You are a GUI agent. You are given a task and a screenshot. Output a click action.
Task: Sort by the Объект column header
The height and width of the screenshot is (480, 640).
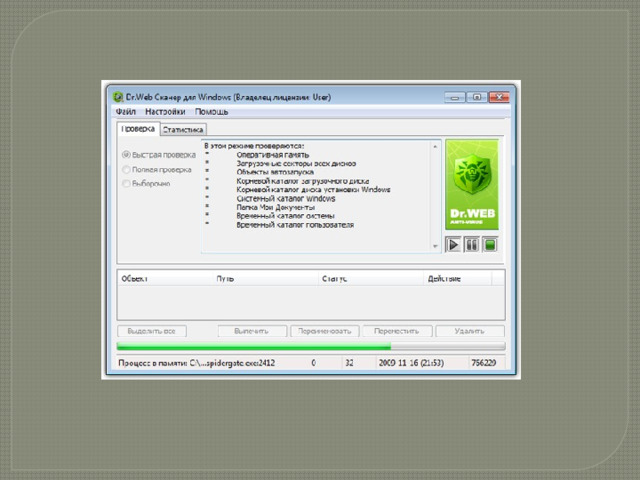click(165, 279)
